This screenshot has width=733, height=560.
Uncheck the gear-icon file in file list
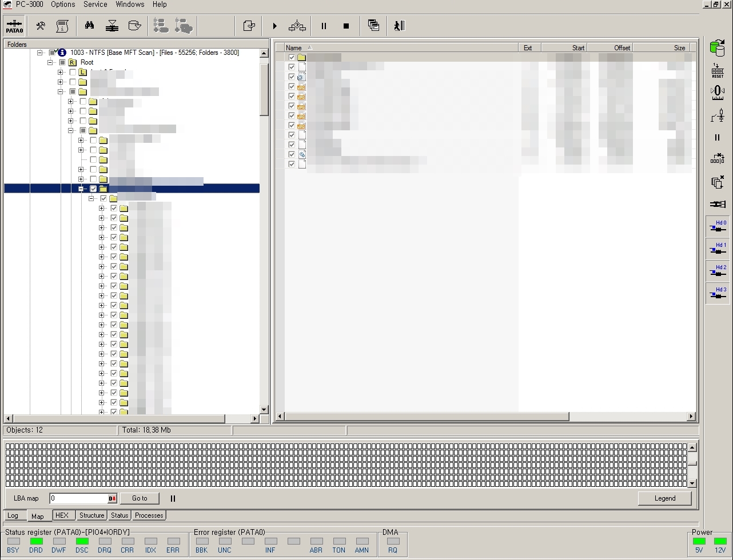point(292,77)
